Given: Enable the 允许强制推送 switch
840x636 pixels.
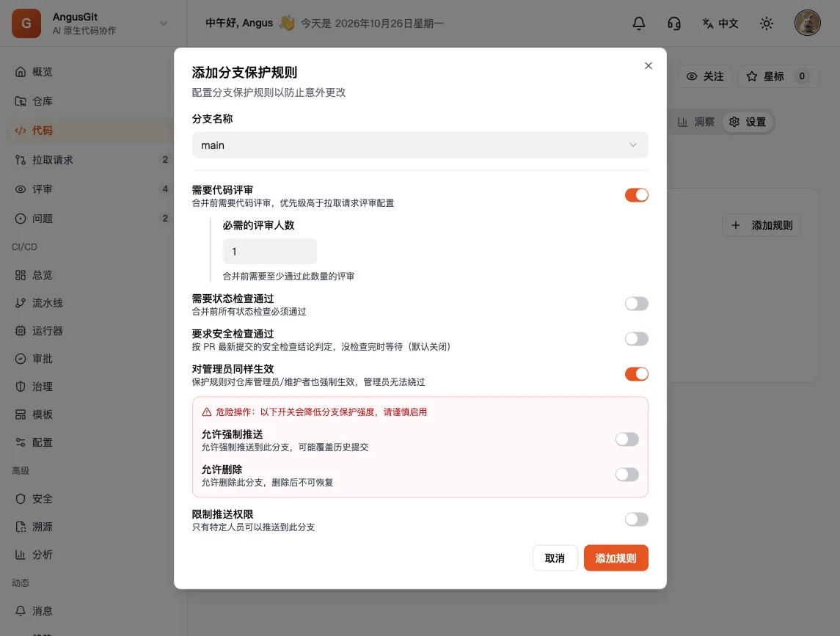Looking at the screenshot, I should coord(627,439).
